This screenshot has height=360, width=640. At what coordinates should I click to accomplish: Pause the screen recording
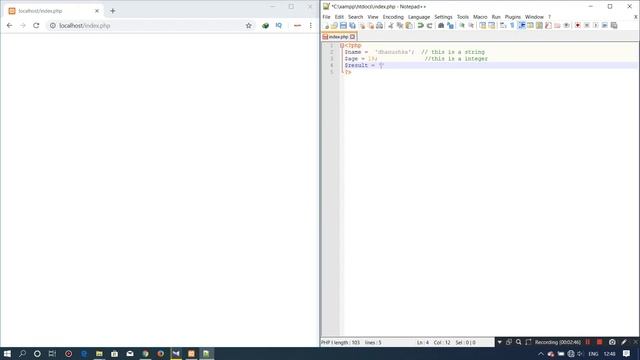[x=588, y=342]
